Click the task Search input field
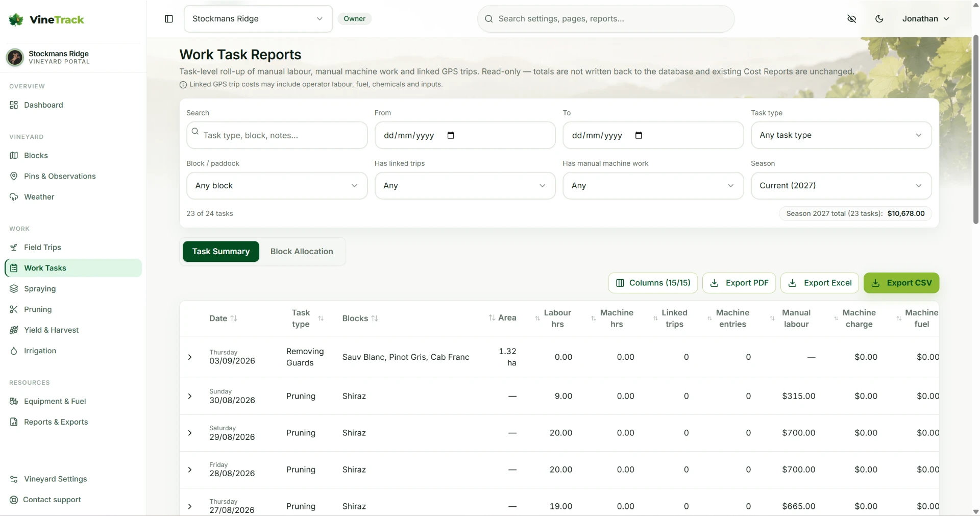980x516 pixels. 277,135
